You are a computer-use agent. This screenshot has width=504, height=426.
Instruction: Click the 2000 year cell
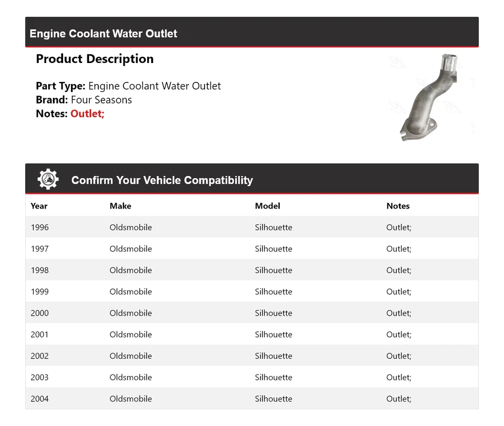40,313
